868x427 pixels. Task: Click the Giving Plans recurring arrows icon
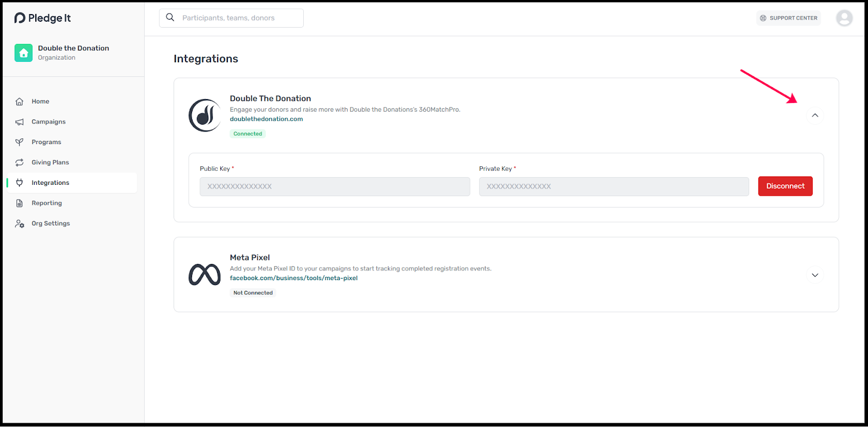point(20,163)
